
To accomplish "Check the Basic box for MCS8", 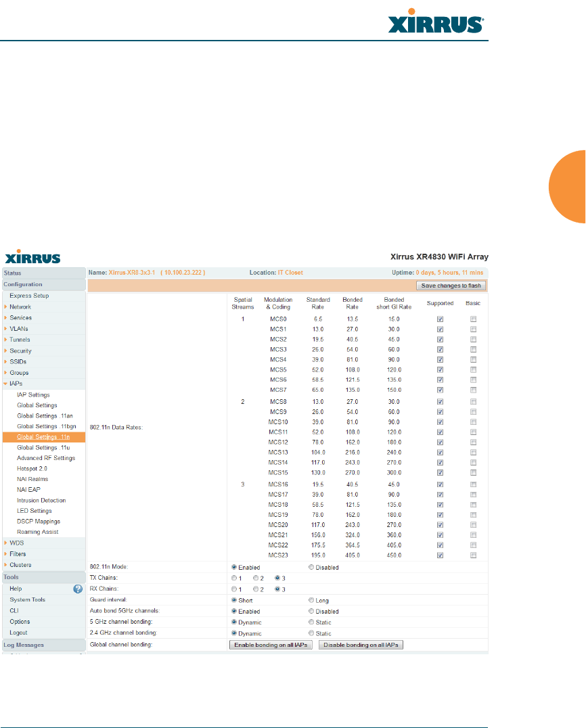I will coord(473,402).
